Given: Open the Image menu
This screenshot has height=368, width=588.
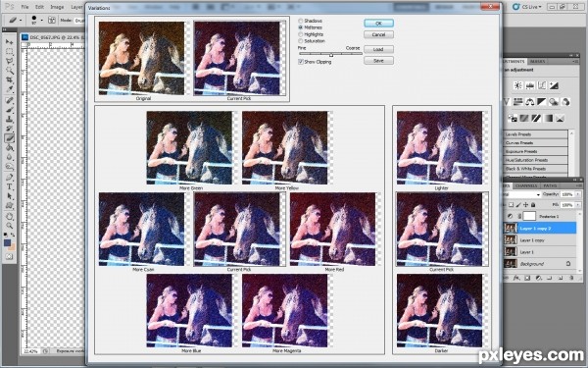Looking at the screenshot, I should point(57,7).
